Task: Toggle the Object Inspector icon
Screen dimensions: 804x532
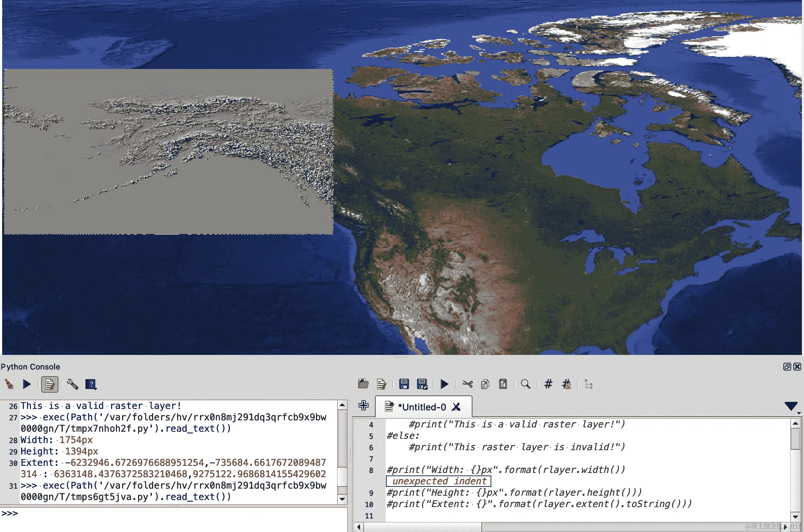Action: pyautogui.click(x=588, y=384)
